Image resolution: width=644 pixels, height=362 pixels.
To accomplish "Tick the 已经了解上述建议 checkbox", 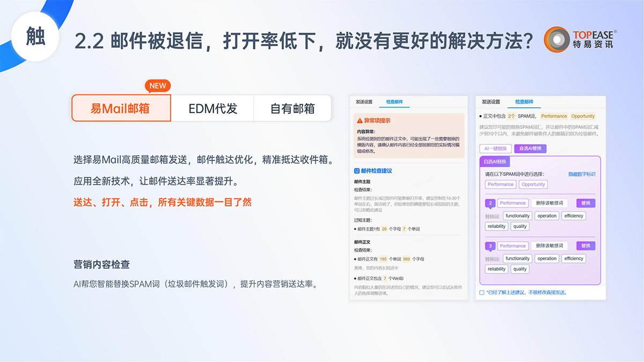I will pos(482,292).
